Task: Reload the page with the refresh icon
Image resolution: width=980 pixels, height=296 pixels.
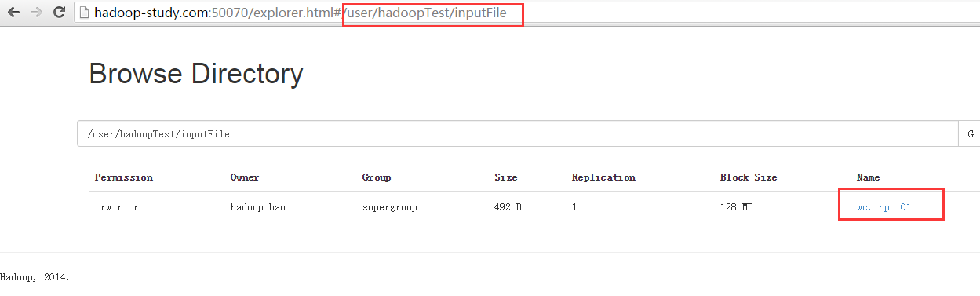Action: (x=59, y=13)
